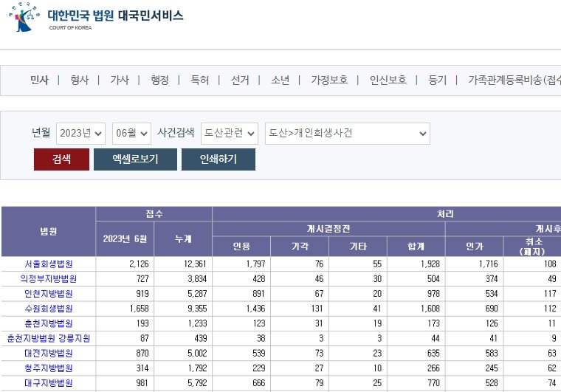561x392 pixels.
Task: Expand the 도산>개인회생사건 case type dropdown
Action: pos(348,134)
